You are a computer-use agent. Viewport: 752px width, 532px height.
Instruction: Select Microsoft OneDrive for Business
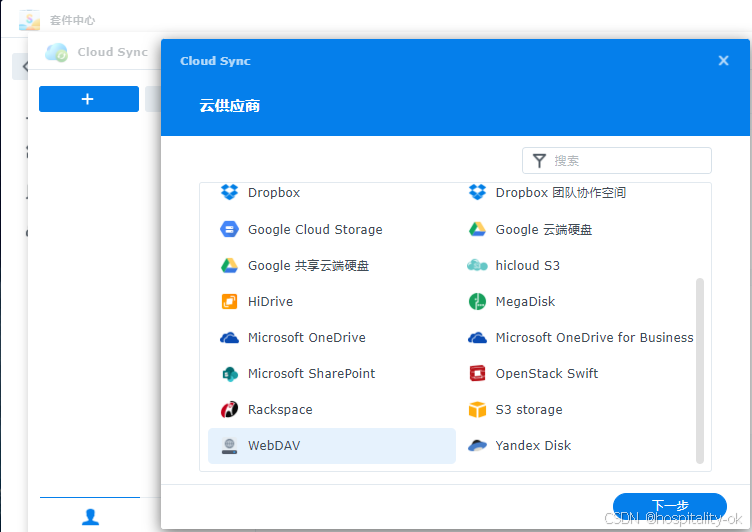(x=594, y=337)
